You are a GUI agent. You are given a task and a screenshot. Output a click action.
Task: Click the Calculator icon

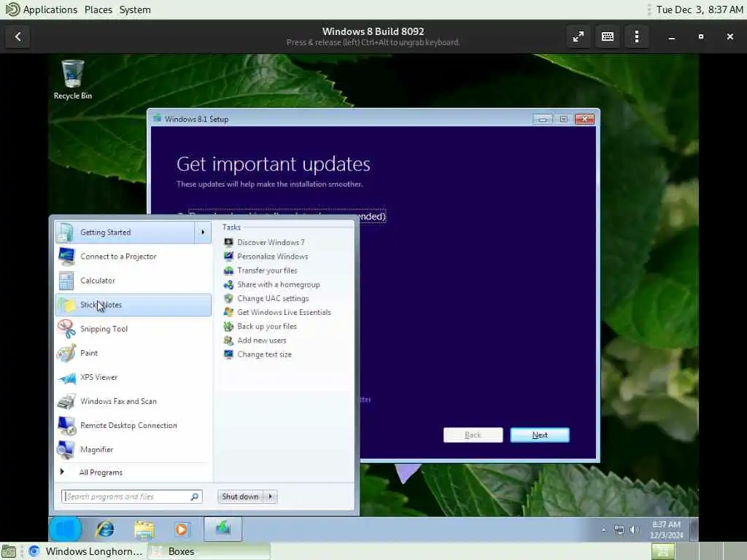tap(66, 281)
